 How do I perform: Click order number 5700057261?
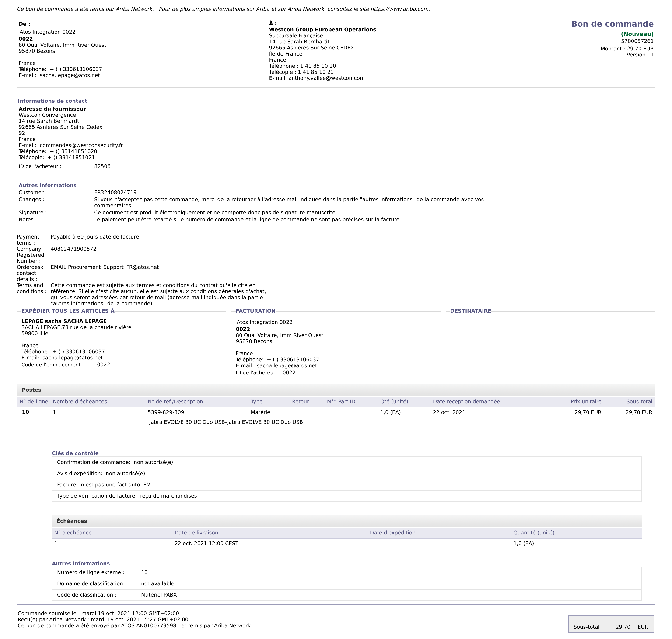click(637, 41)
